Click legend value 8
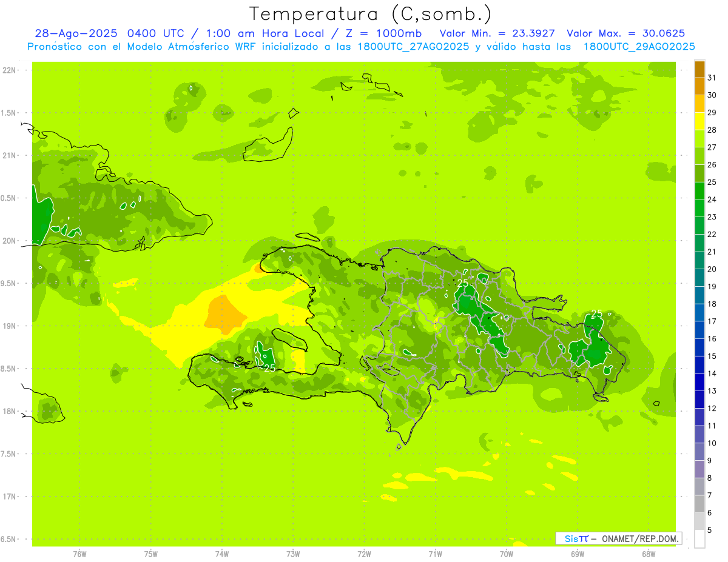728x562 pixels. pyautogui.click(x=710, y=478)
